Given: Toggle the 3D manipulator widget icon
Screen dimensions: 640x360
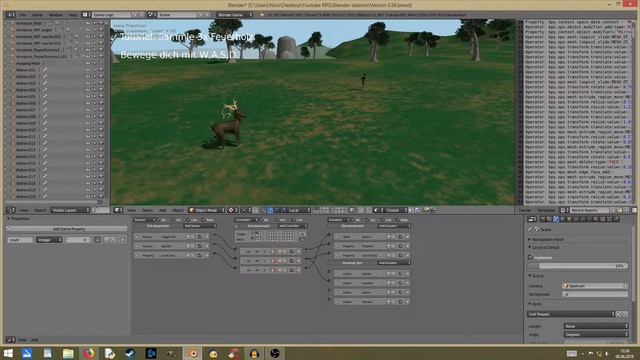Looking at the screenshot, I should 264,210.
